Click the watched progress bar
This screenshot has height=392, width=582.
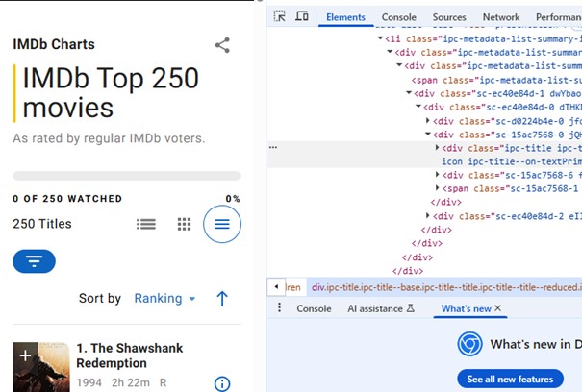(126, 176)
